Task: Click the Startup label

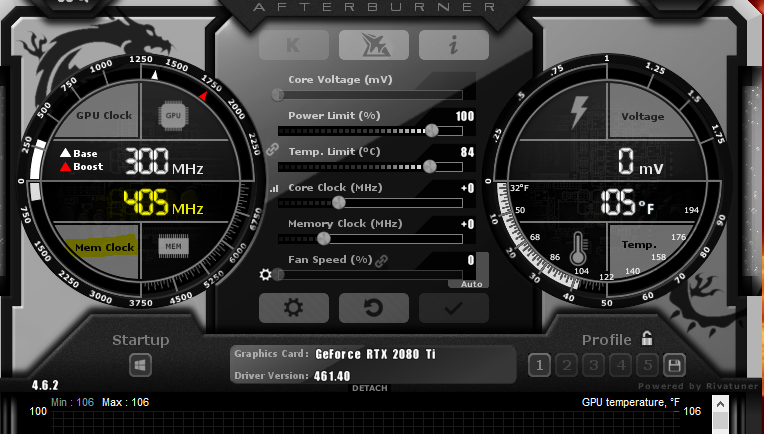Action: (x=140, y=340)
